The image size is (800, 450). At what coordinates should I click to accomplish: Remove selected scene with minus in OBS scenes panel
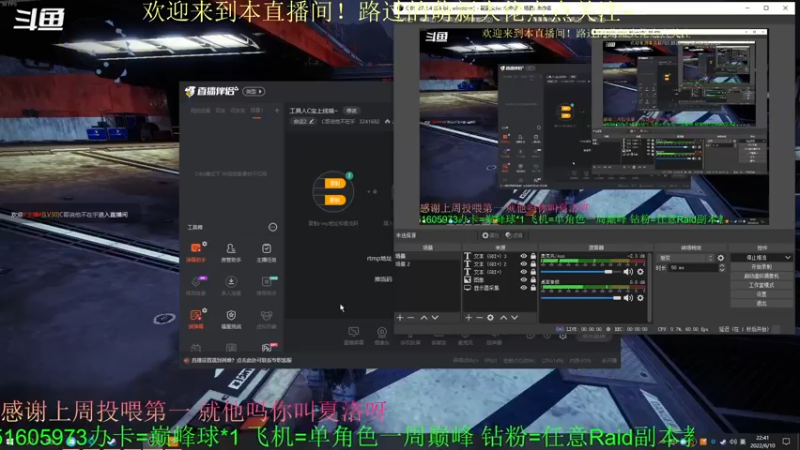point(411,317)
